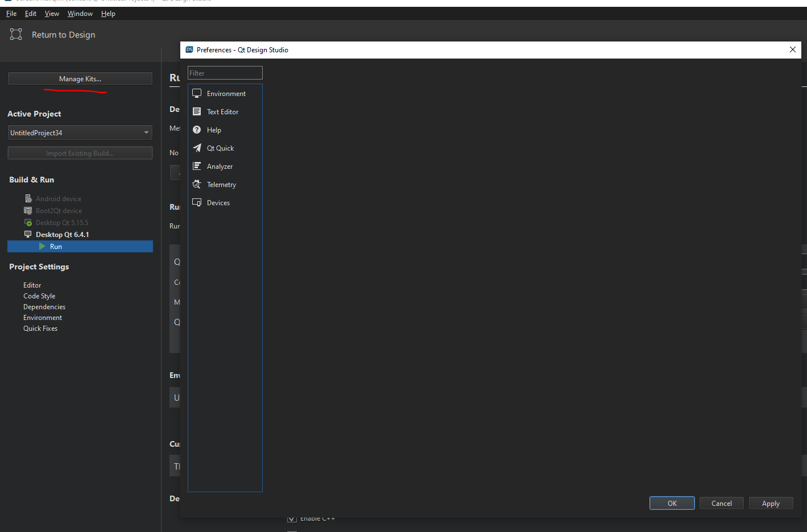This screenshot has width=807, height=532.
Task: Click the Return to Design icon
Action: click(x=16, y=35)
